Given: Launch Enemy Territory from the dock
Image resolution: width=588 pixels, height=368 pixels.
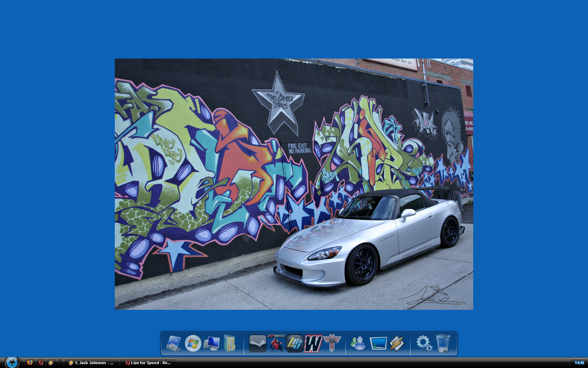Looking at the screenshot, I should coord(331,343).
